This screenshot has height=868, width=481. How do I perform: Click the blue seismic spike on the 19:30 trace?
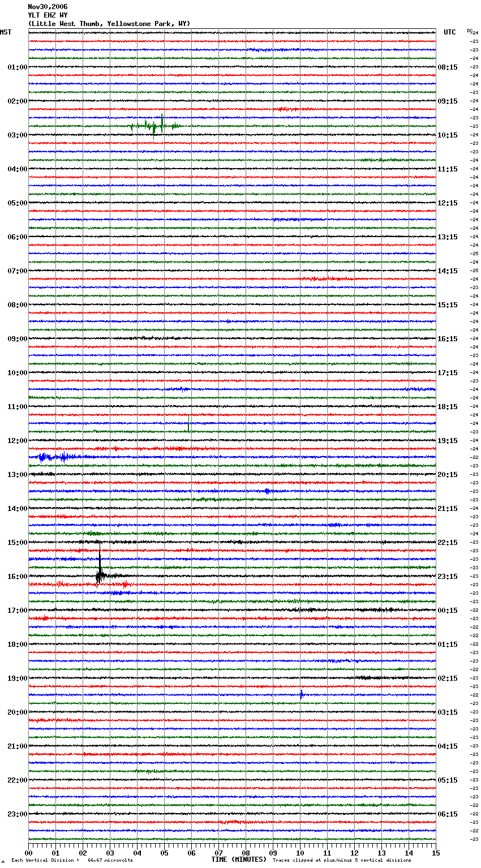[x=302, y=694]
